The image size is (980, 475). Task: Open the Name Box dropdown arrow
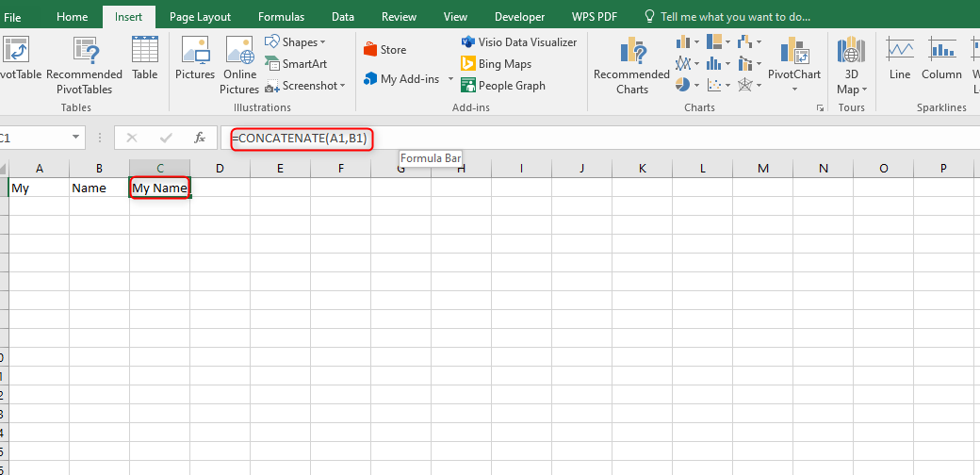click(x=75, y=138)
